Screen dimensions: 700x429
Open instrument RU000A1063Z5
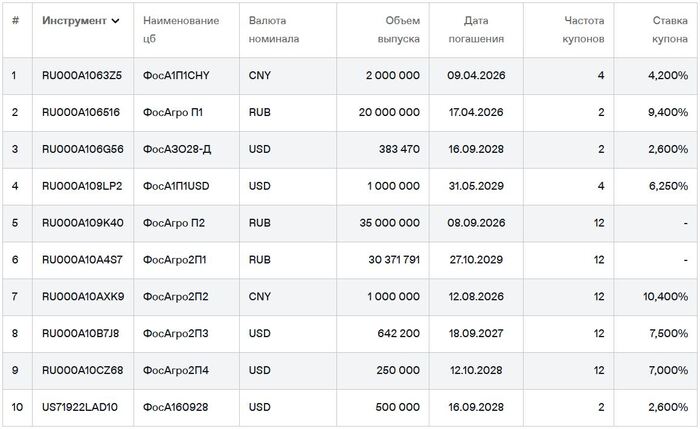81,76
